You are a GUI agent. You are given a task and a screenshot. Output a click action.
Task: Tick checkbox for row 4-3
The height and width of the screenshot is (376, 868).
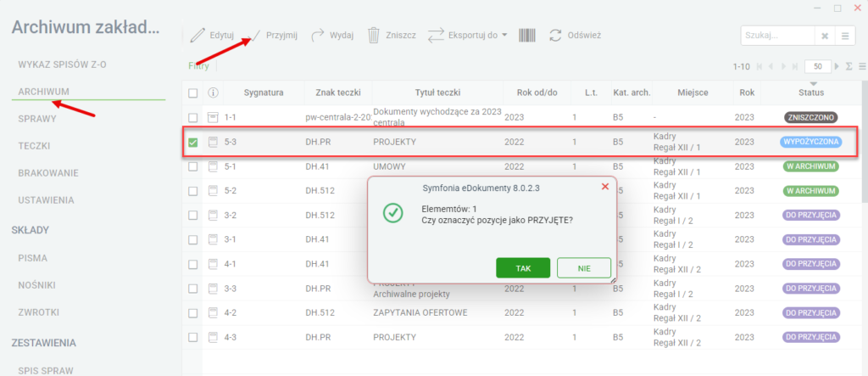coord(192,337)
